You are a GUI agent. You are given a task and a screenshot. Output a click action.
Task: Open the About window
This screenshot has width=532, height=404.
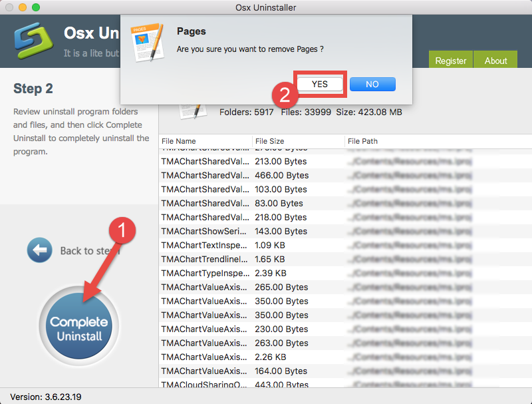pos(495,60)
